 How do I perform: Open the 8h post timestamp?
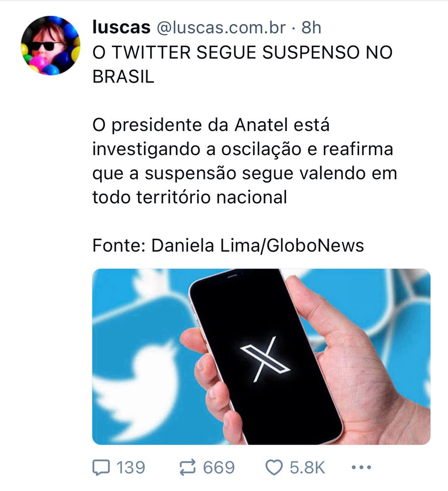point(311,27)
